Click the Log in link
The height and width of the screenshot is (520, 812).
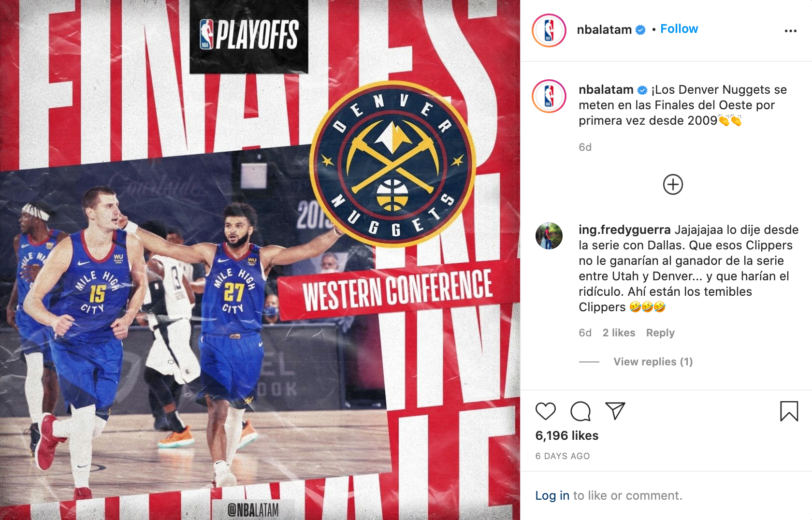[x=552, y=495]
